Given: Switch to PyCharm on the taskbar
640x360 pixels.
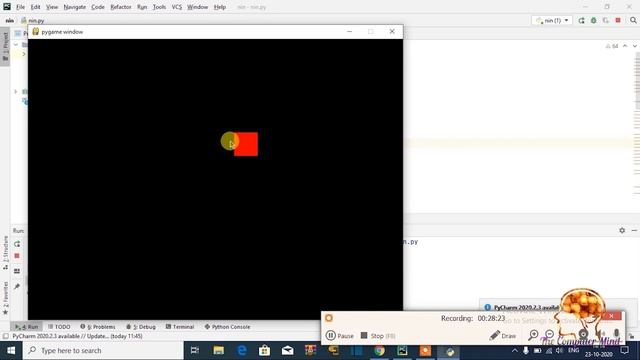Looking at the screenshot, I should coord(402,351).
